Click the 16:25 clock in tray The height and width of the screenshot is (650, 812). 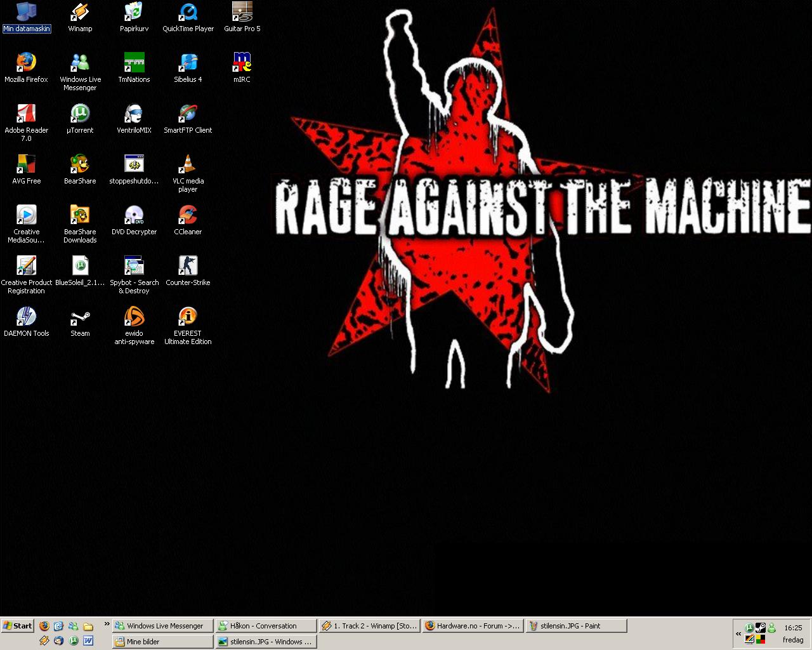pyautogui.click(x=793, y=628)
